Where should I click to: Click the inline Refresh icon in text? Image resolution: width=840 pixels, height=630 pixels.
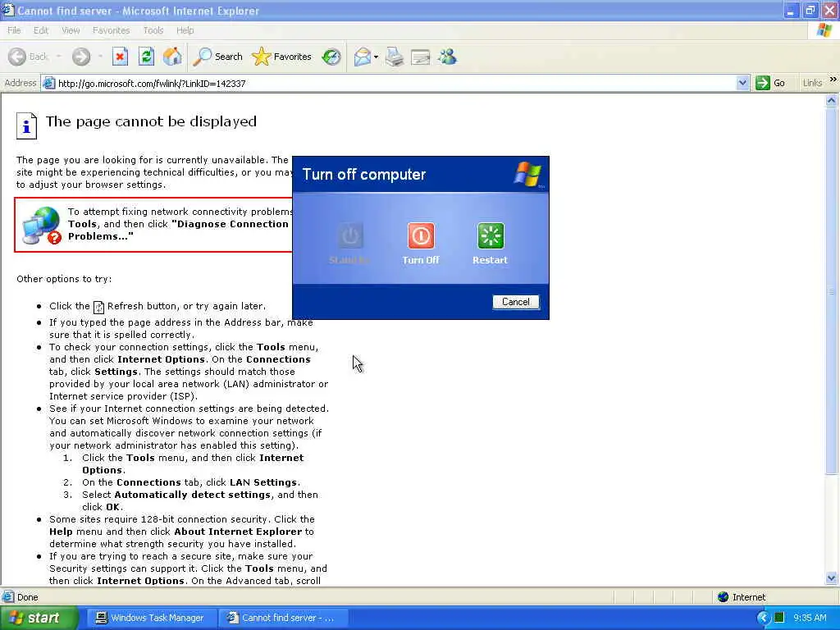(98, 307)
